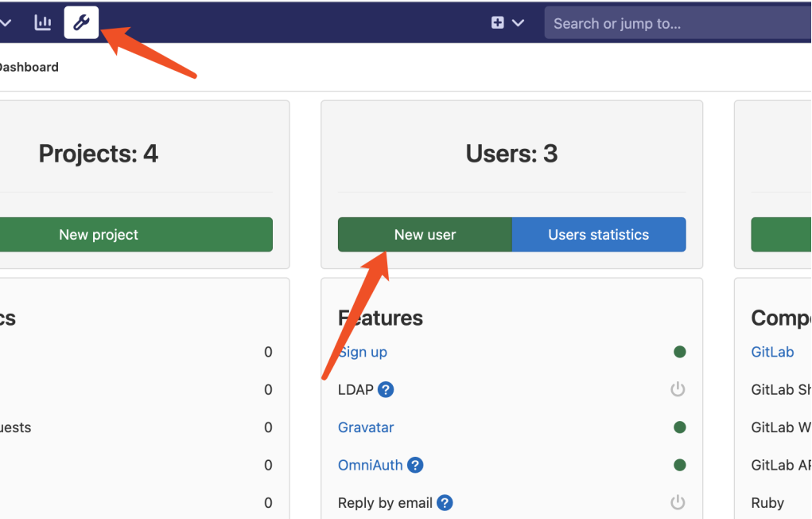Screen dimensions: 812x519
Task: Open Users statistics
Action: point(598,235)
